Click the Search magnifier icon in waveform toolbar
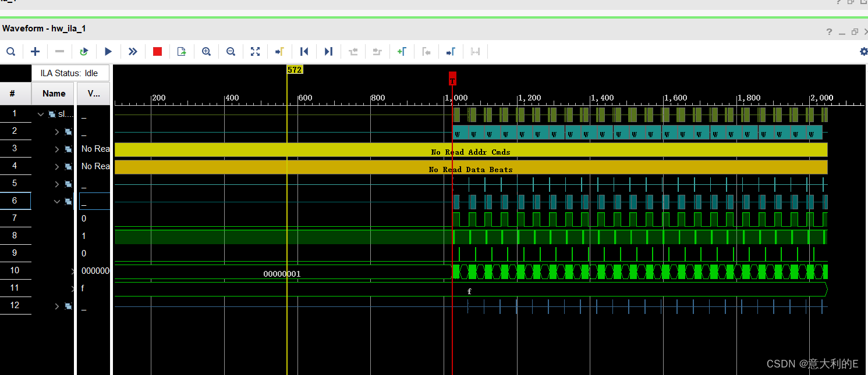 point(10,52)
